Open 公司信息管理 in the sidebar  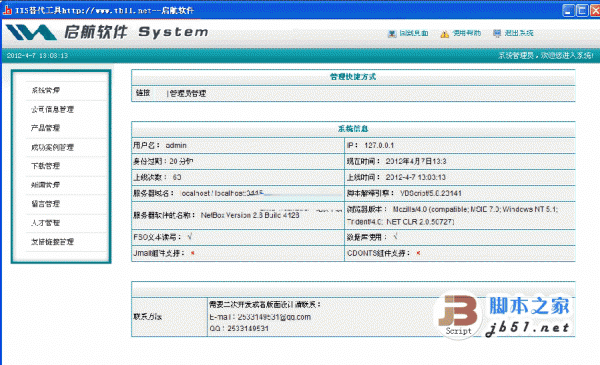point(52,109)
